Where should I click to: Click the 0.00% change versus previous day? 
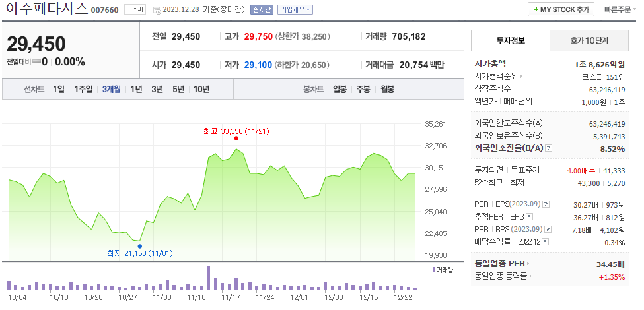point(70,62)
